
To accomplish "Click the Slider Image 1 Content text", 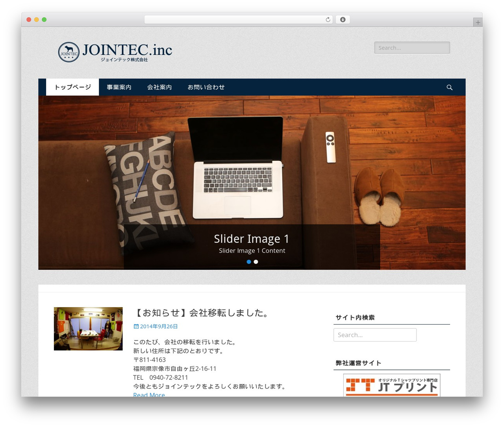I will 252,251.
